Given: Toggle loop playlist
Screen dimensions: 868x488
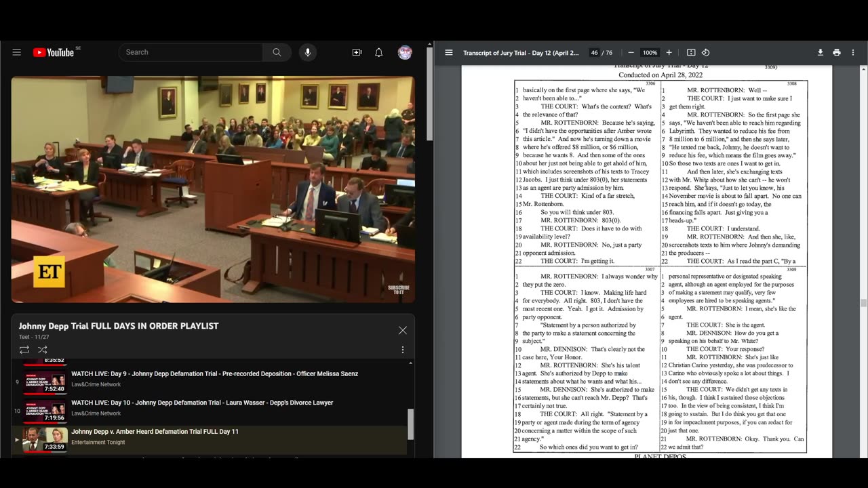Looking at the screenshot, I should 24,350.
